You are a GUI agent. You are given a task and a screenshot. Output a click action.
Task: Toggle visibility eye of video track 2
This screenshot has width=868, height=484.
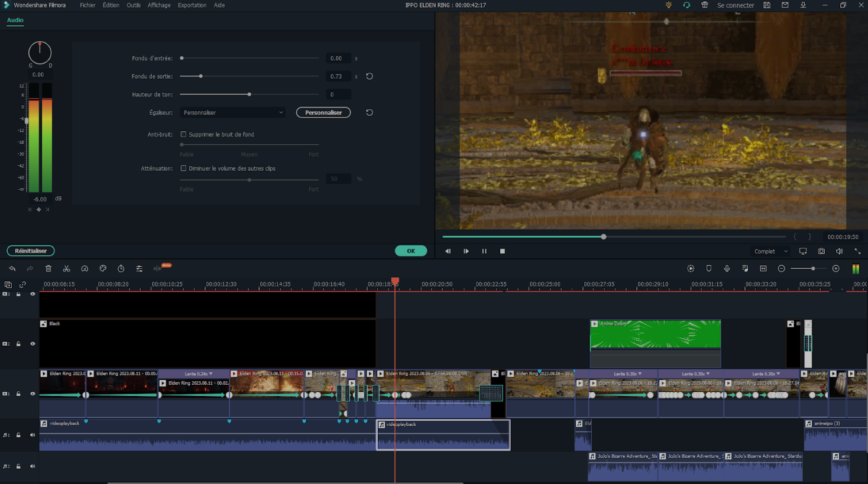(x=33, y=343)
